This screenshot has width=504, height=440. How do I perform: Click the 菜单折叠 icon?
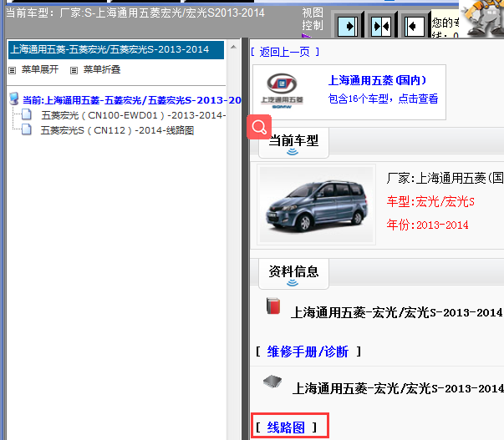tap(74, 70)
